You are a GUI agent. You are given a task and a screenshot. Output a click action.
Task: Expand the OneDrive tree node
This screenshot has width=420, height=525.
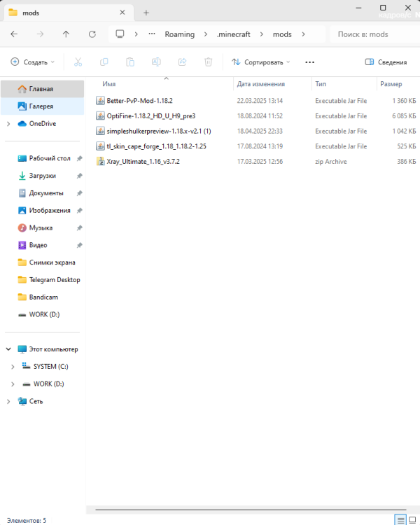click(8, 124)
